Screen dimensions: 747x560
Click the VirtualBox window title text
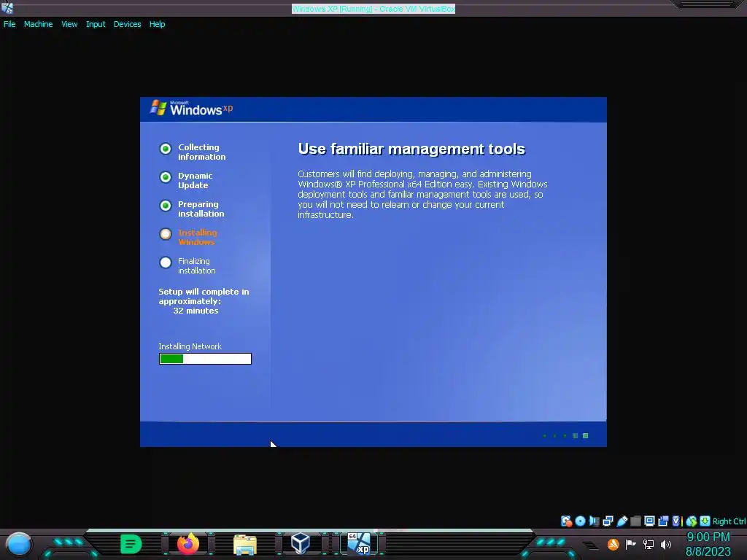coord(373,9)
